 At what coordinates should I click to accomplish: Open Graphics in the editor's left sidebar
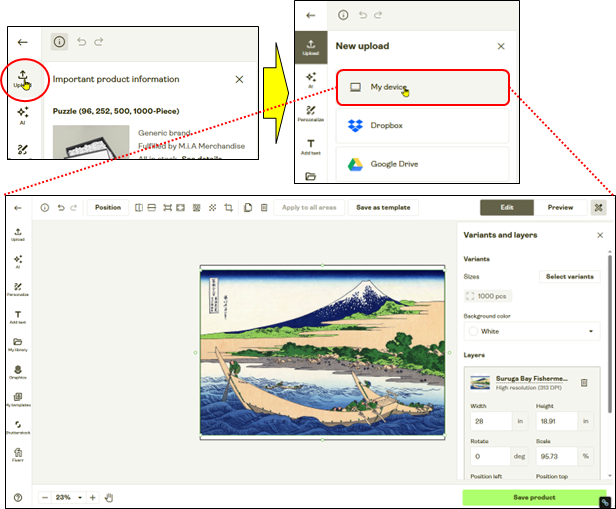pyautogui.click(x=18, y=372)
